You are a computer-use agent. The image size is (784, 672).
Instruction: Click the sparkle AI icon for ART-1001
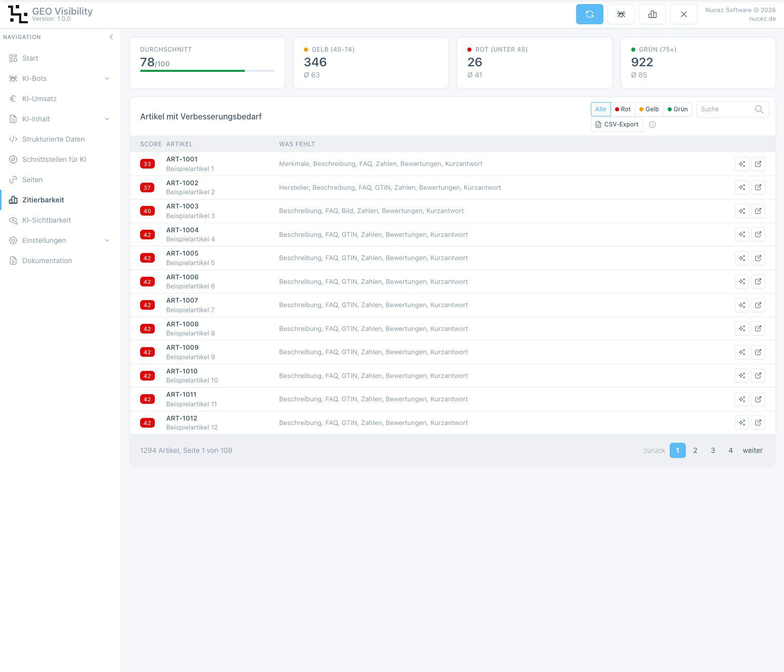(742, 164)
